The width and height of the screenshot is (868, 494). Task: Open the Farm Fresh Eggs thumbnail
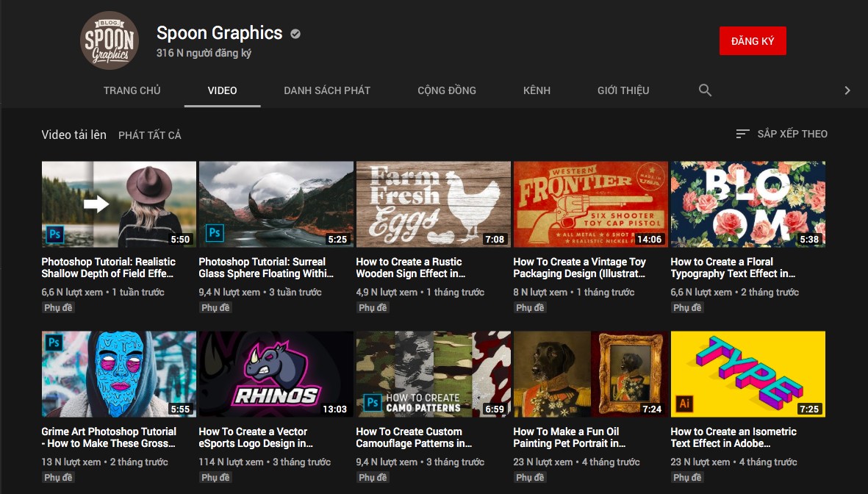[433, 204]
